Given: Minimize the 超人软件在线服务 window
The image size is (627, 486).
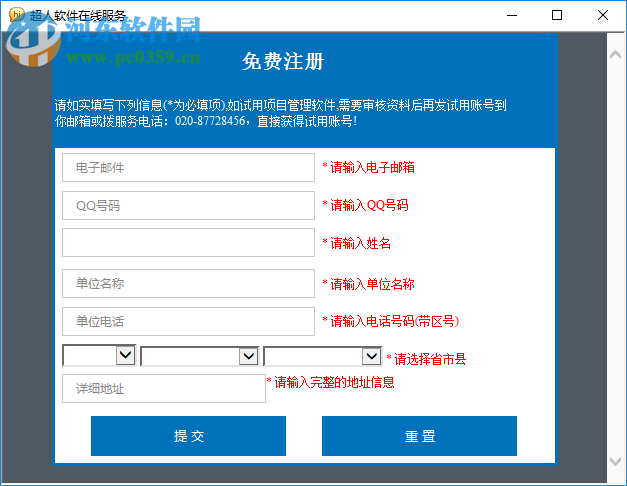Looking at the screenshot, I should 512,16.
